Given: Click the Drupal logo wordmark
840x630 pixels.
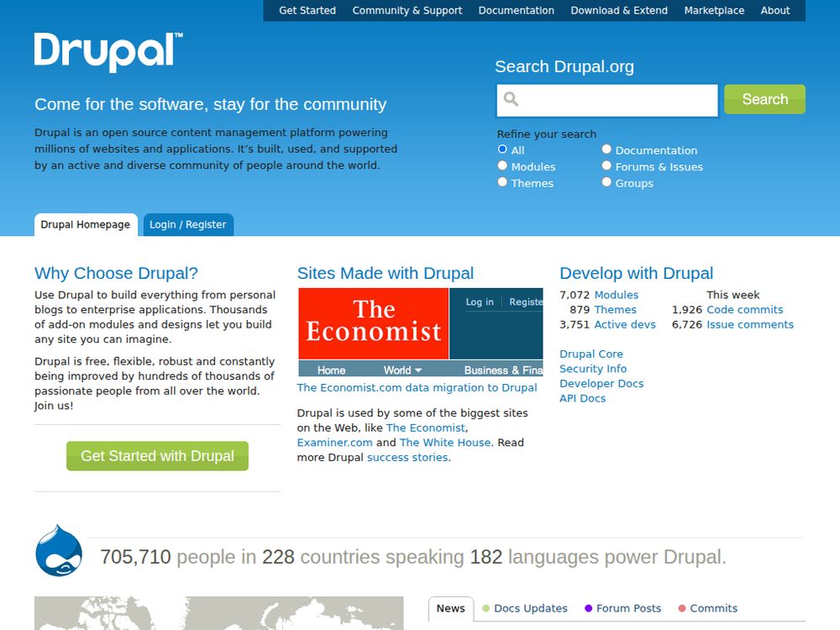Looking at the screenshot, I should click(108, 52).
